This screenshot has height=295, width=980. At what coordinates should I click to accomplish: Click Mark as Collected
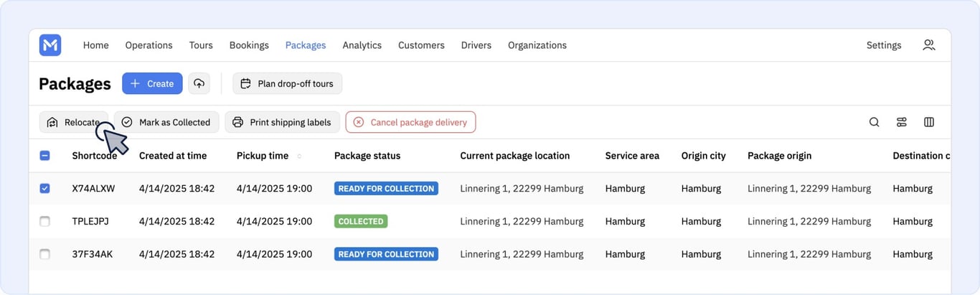click(x=166, y=122)
